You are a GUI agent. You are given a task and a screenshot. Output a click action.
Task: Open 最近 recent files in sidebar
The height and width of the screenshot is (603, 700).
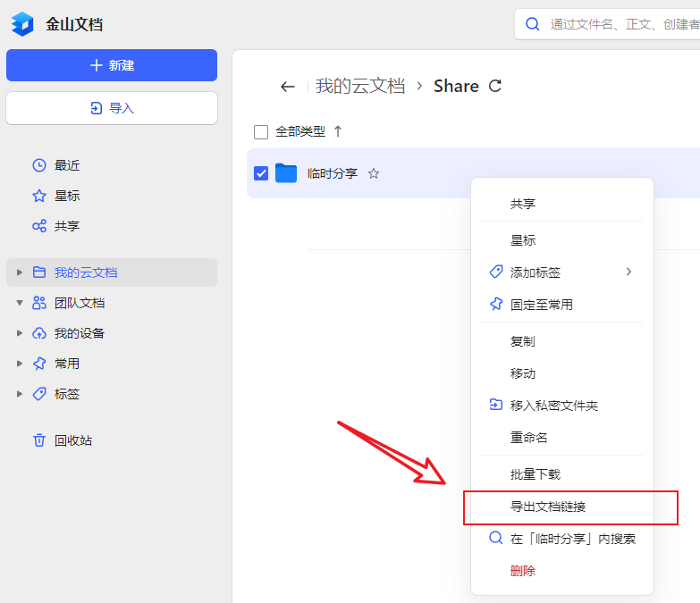click(x=67, y=165)
